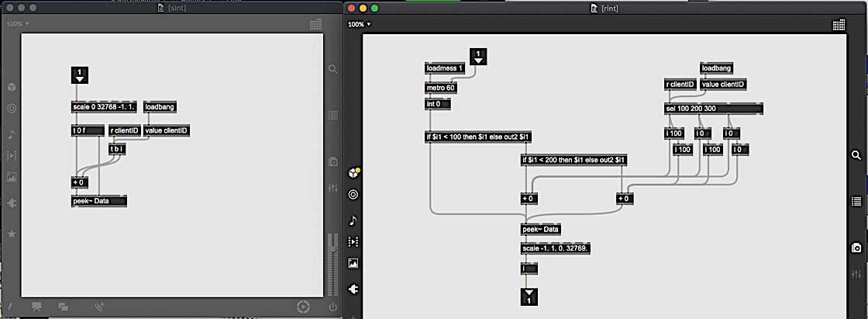Screen dimensions: 868x319
Task: Toggle the grid display in rInt window
Action: point(839,25)
